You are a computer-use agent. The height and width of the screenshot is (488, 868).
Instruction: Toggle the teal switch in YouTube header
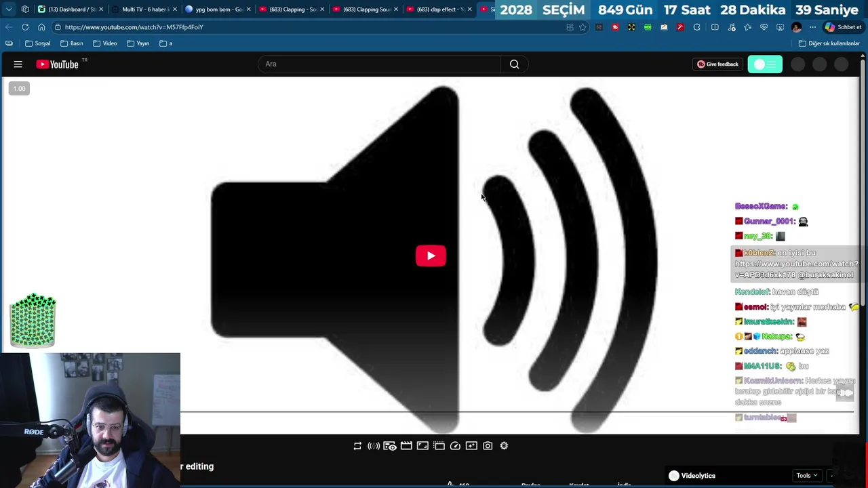pyautogui.click(x=765, y=64)
